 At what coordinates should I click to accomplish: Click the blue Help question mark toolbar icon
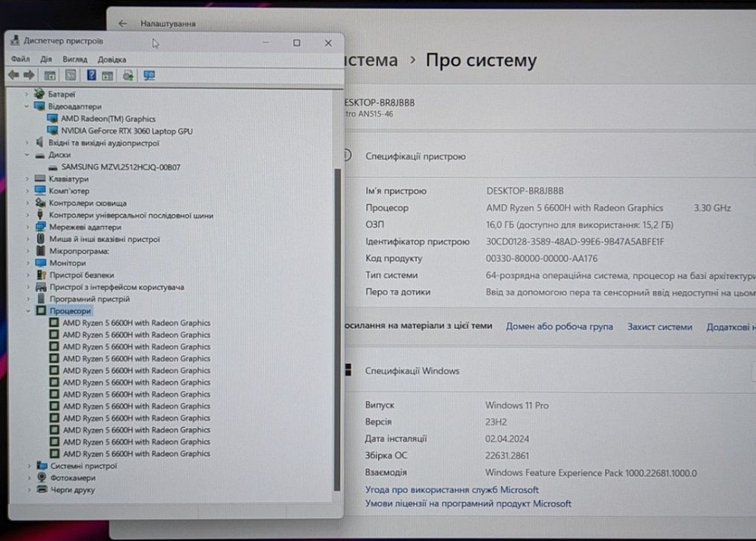pos(91,75)
